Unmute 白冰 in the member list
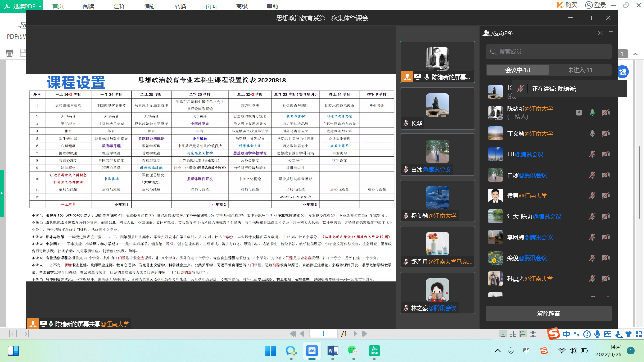644x362 pixels. click(592, 175)
